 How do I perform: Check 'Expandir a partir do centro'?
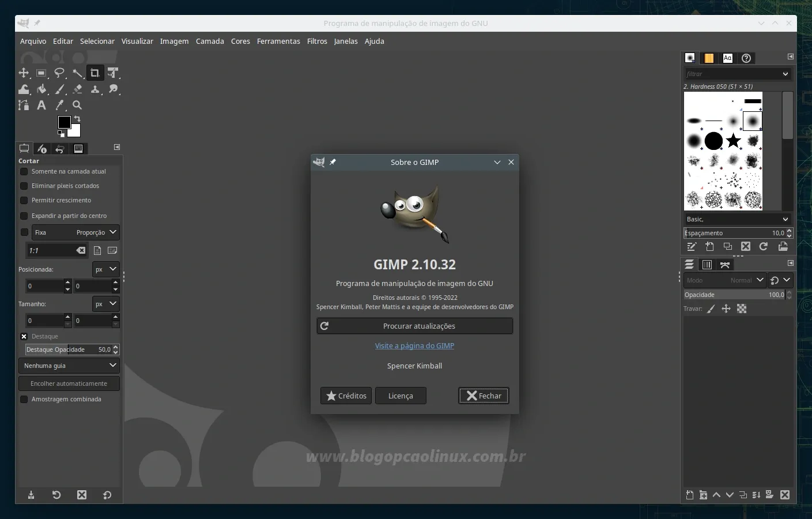click(x=24, y=216)
